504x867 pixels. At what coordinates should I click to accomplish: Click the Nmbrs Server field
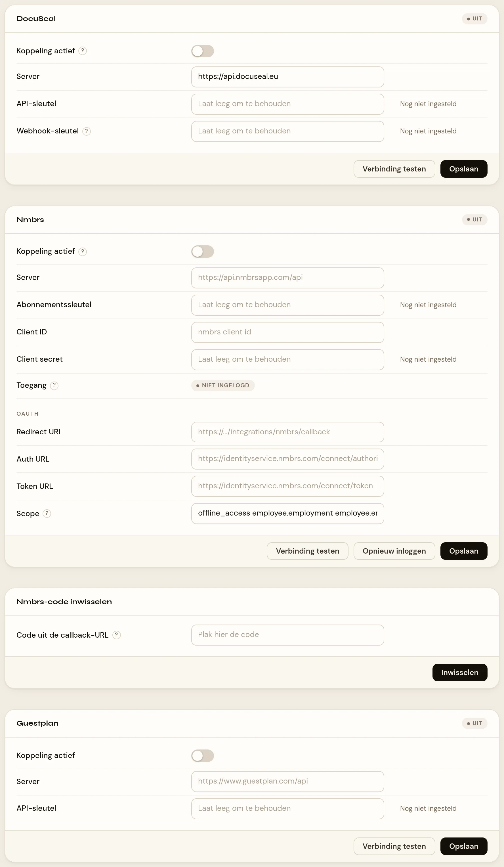pos(287,278)
